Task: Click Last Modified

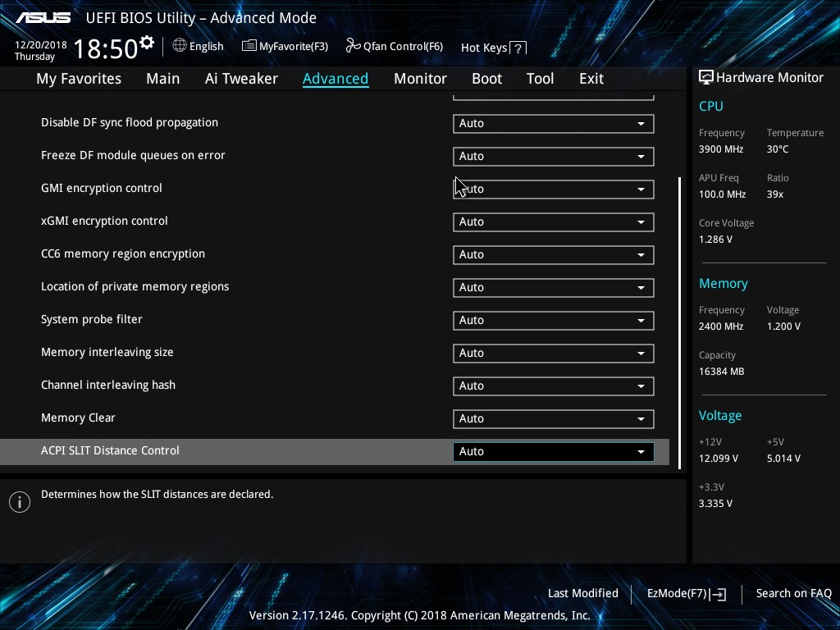Action: [583, 593]
